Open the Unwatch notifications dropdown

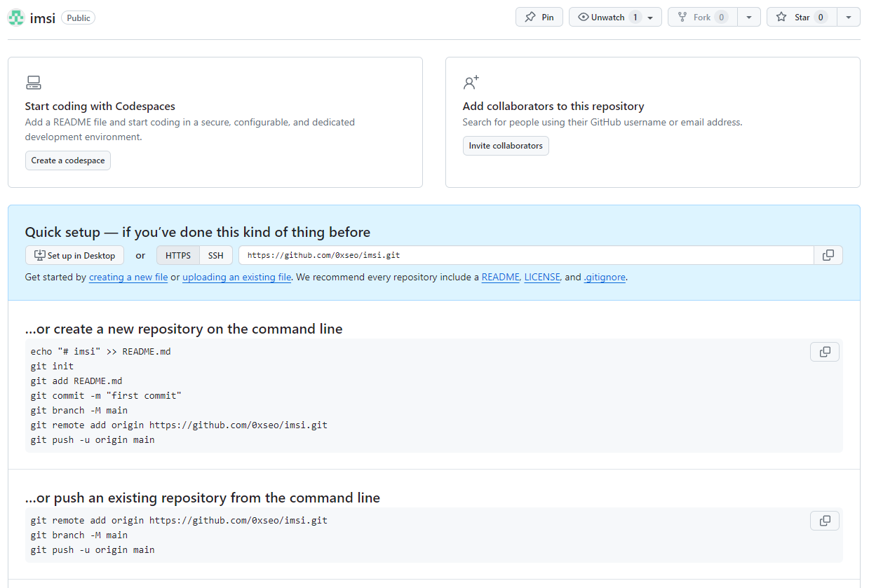pyautogui.click(x=615, y=18)
